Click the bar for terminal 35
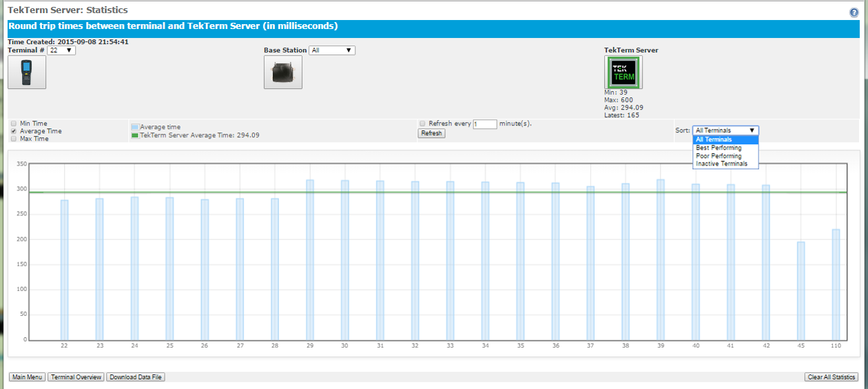Screen dimensions: 868x389 click(x=521, y=261)
